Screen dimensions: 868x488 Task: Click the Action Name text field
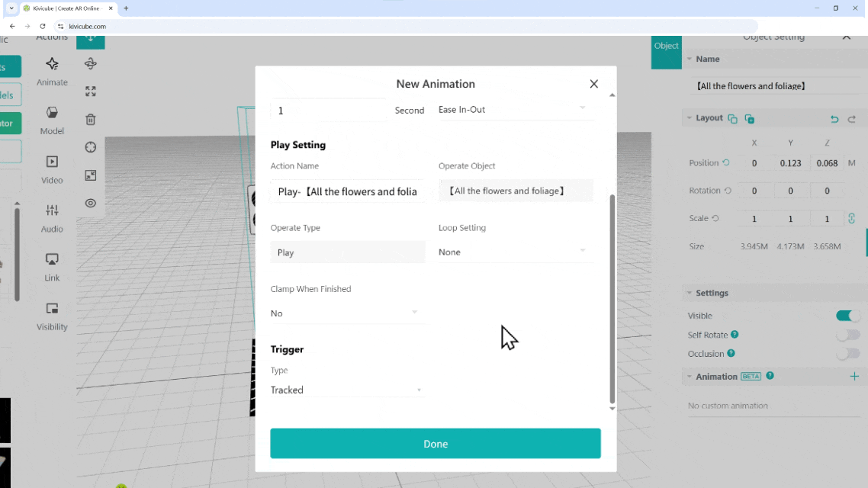point(347,191)
